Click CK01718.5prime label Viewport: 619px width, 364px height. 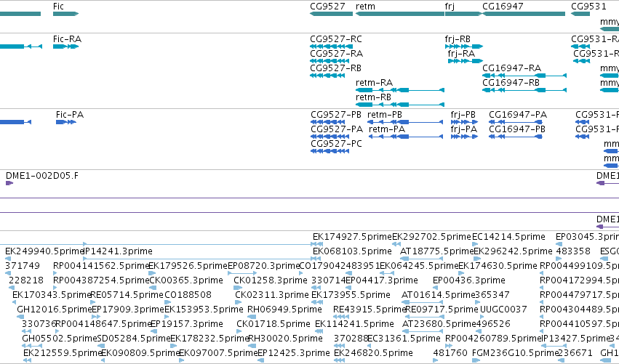pos(273,325)
